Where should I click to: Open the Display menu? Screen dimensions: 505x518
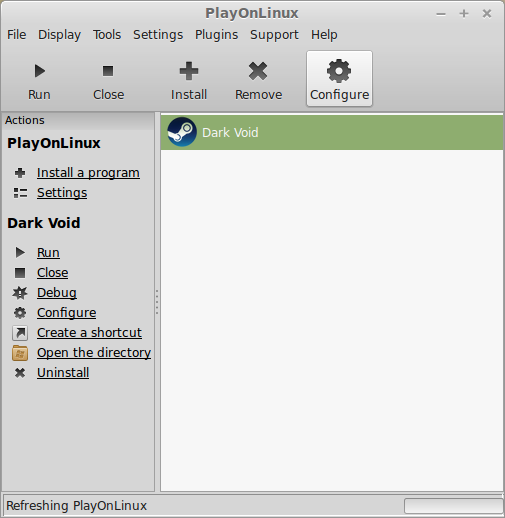[59, 35]
